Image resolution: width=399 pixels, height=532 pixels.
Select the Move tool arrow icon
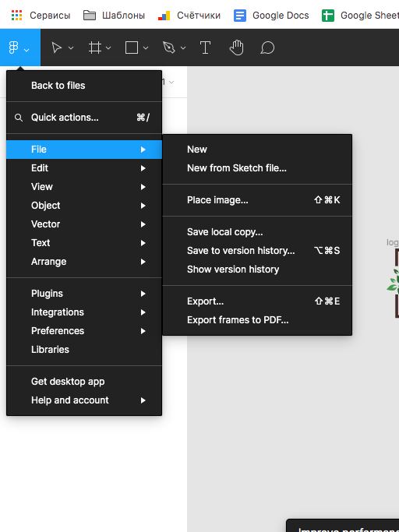pyautogui.click(x=56, y=48)
